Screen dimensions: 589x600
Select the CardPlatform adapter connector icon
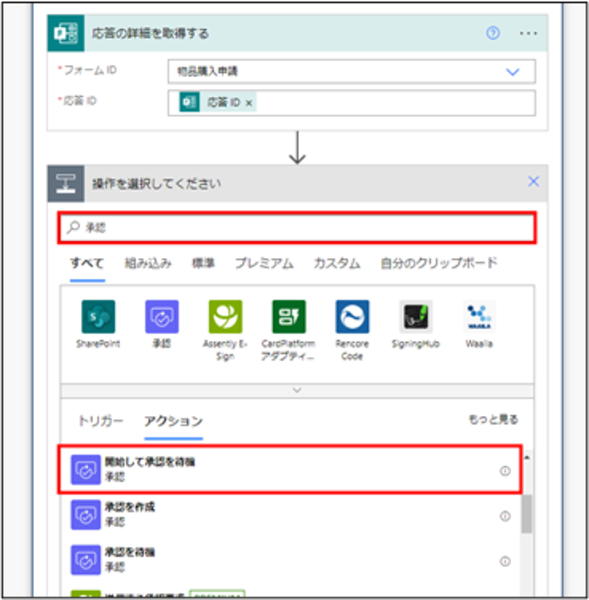point(289,316)
